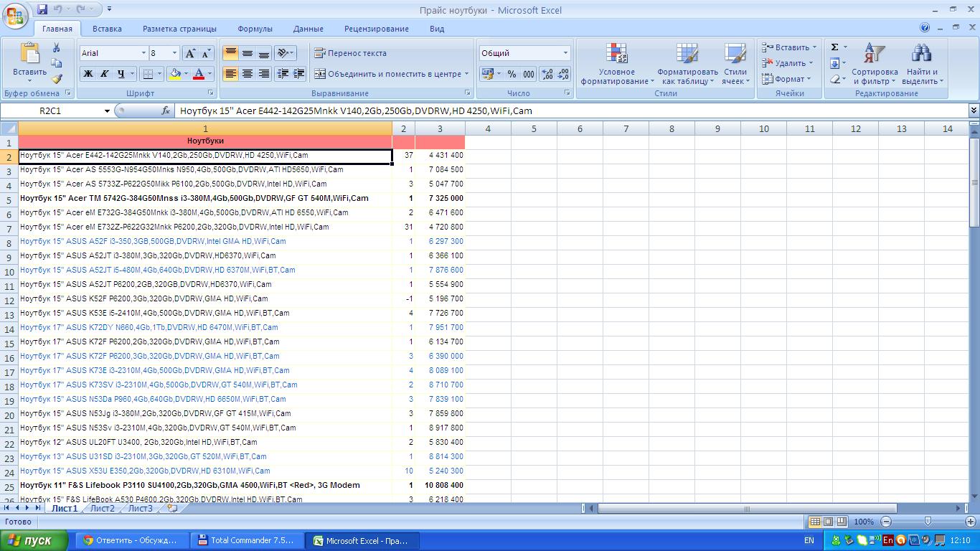Decrease the cell indent
This screenshot has width=980, height=551.
[x=283, y=74]
